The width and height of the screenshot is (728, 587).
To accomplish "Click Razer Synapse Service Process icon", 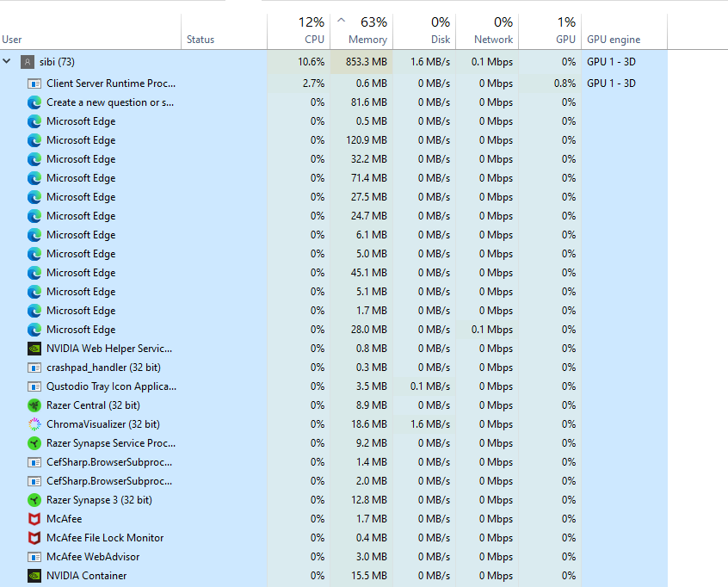I will point(34,443).
